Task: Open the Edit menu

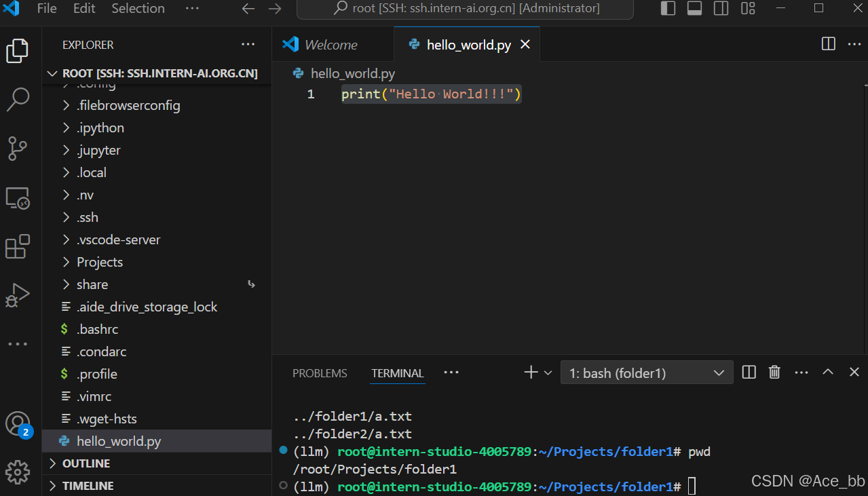Action: tap(84, 9)
